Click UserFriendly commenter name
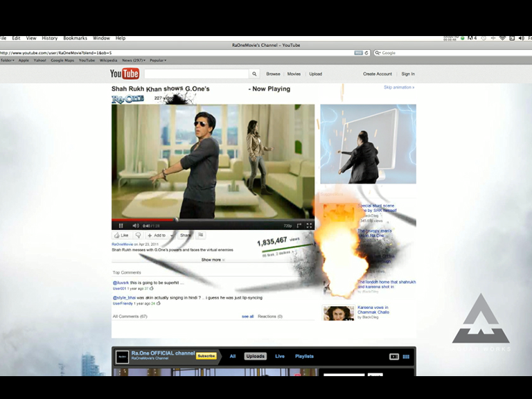This screenshot has width=532, height=399. tap(123, 303)
